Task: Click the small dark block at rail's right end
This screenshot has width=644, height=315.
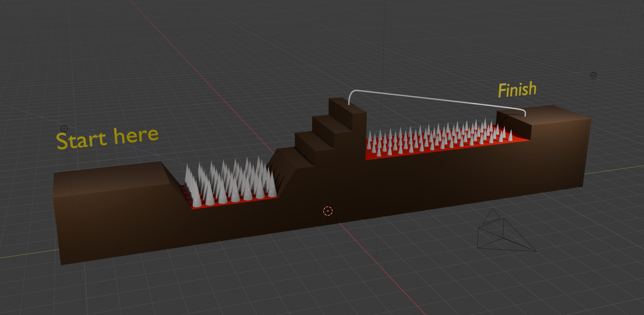Action: [514, 124]
